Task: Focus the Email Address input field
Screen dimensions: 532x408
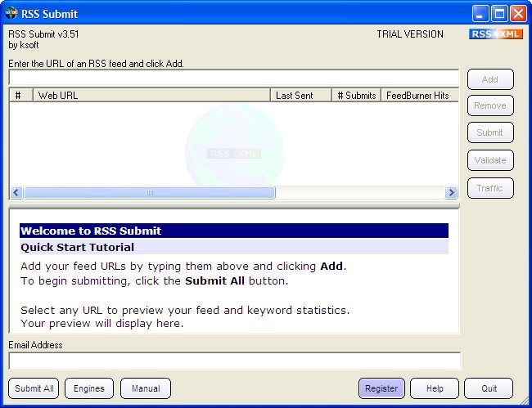Action: (234, 361)
